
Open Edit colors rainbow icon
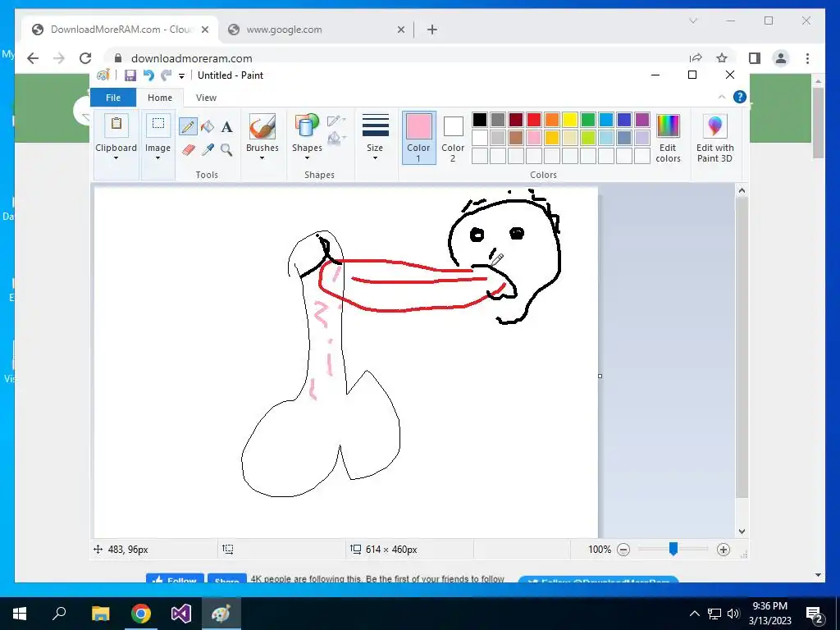(x=668, y=126)
